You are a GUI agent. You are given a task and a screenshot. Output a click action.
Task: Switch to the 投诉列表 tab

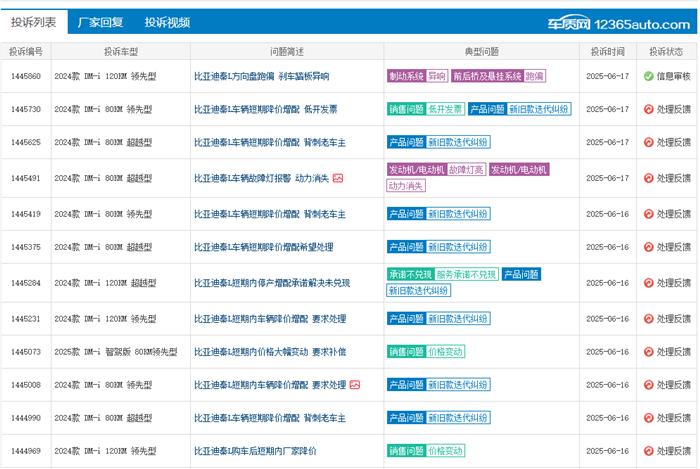(33, 22)
